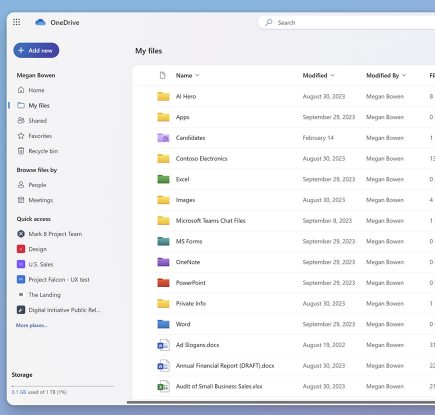
Task: Open the Private Info folder name
Action: point(191,303)
